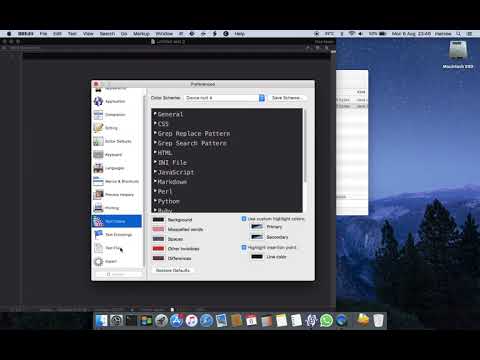This screenshot has width=480, height=360.
Task: Click the Restore Defaults button
Action: 173,270
